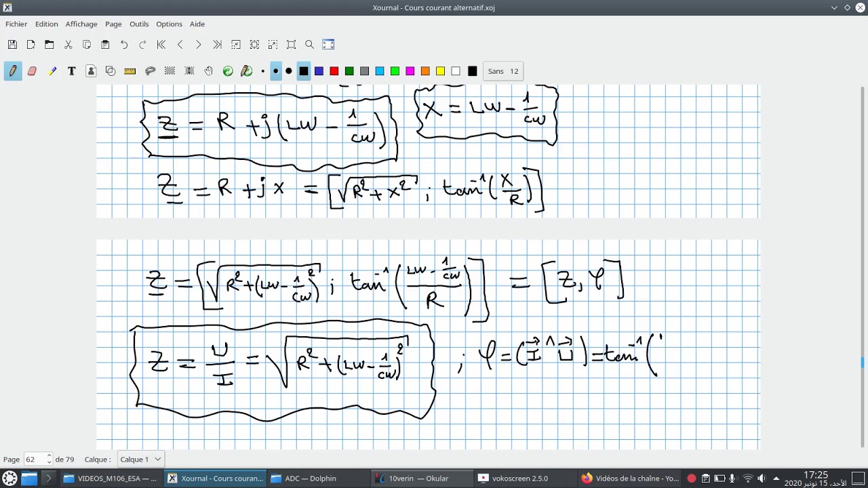Image resolution: width=868 pixels, height=488 pixels.
Task: Switch to VIDEOS_M106_ESA folder window
Action: point(111,479)
